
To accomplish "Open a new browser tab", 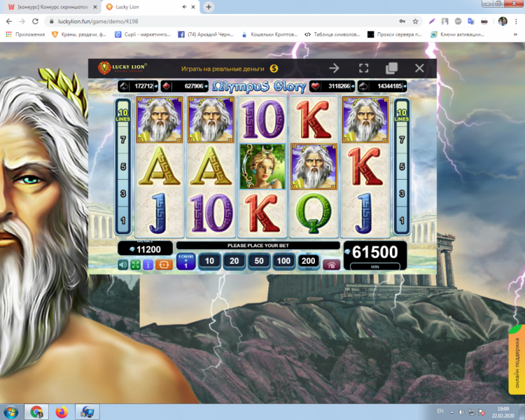I will 209,6.
